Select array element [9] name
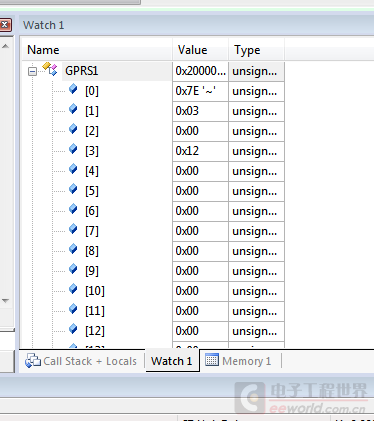The height and width of the screenshot is (421, 374). pos(92,271)
